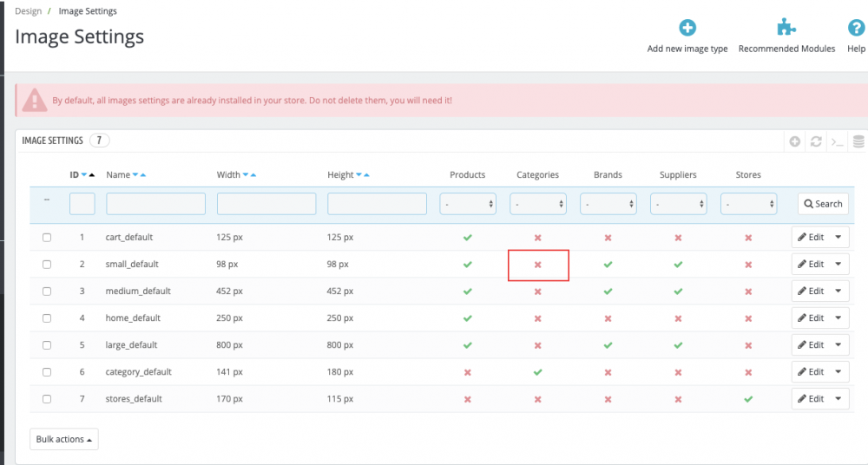
Task: Click the Search filter button
Action: click(x=823, y=204)
